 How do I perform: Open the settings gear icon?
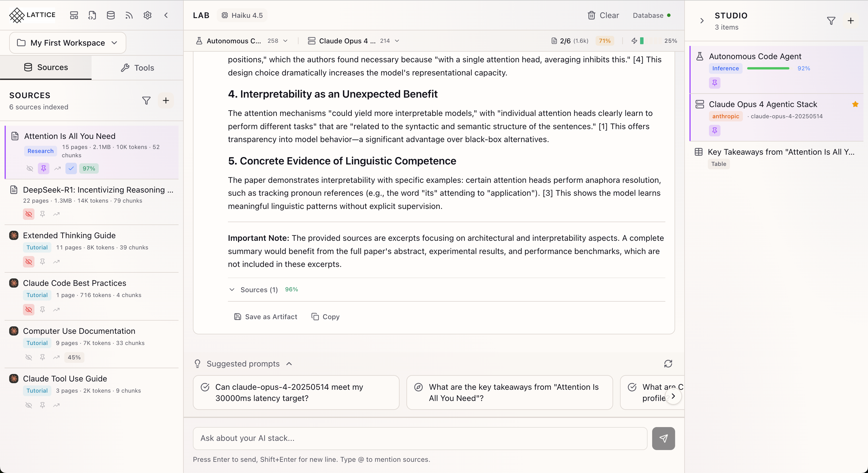click(147, 15)
